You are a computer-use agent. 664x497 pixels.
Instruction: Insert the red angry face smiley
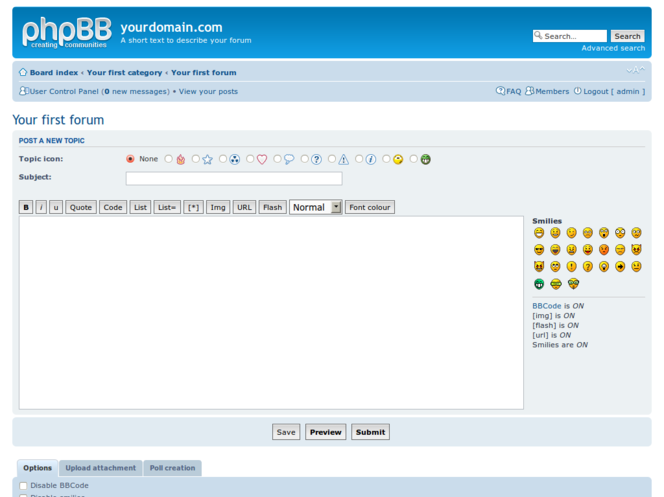[x=604, y=250]
